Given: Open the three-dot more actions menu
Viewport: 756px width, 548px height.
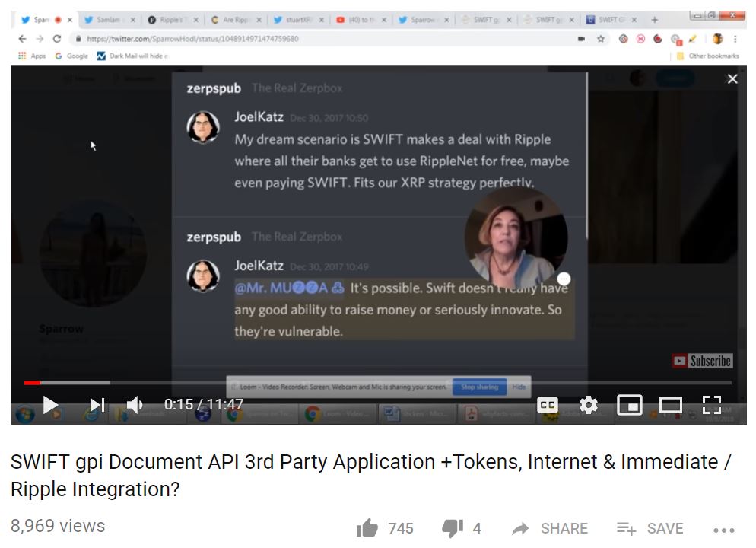Looking at the screenshot, I should (724, 529).
